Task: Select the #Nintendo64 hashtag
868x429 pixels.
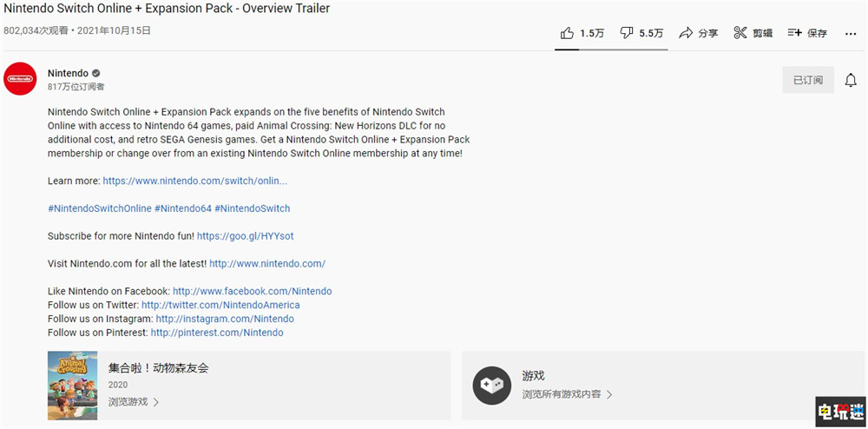Action: (x=182, y=208)
